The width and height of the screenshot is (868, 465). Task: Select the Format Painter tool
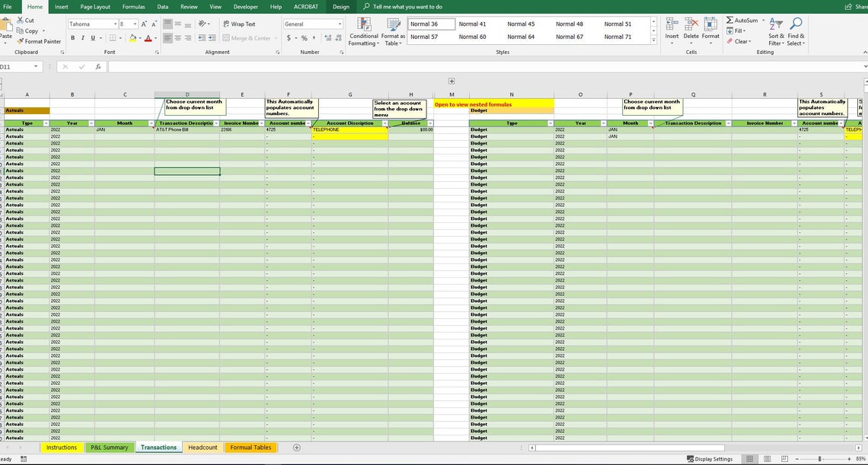pyautogui.click(x=38, y=41)
